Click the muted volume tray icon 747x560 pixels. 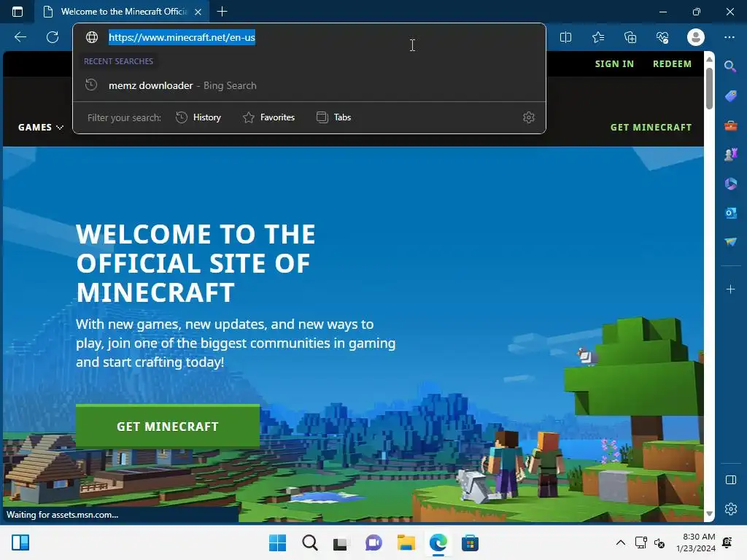pos(659,542)
